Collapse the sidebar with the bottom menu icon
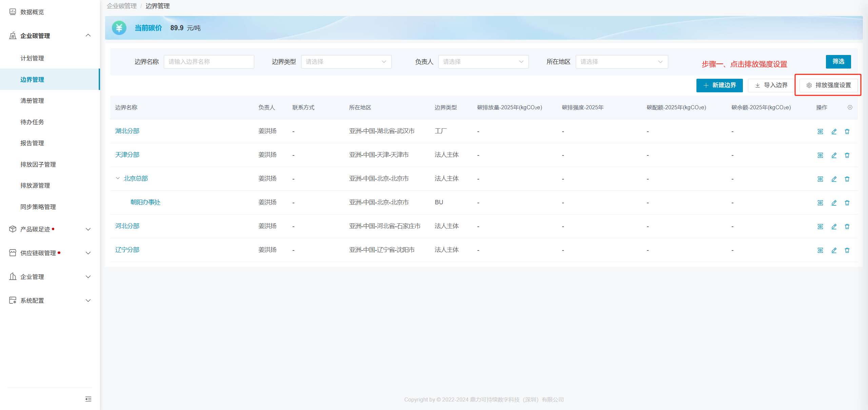The image size is (868, 410). pos(88,399)
